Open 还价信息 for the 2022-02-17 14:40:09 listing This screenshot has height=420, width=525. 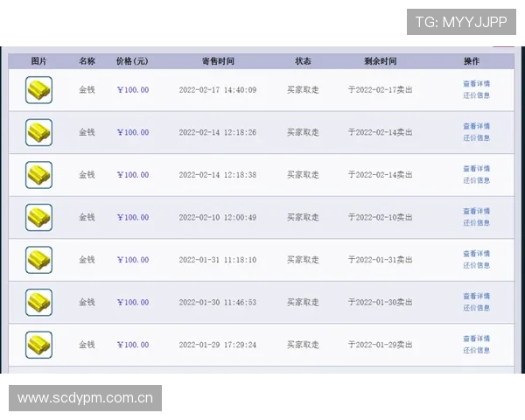tap(477, 95)
